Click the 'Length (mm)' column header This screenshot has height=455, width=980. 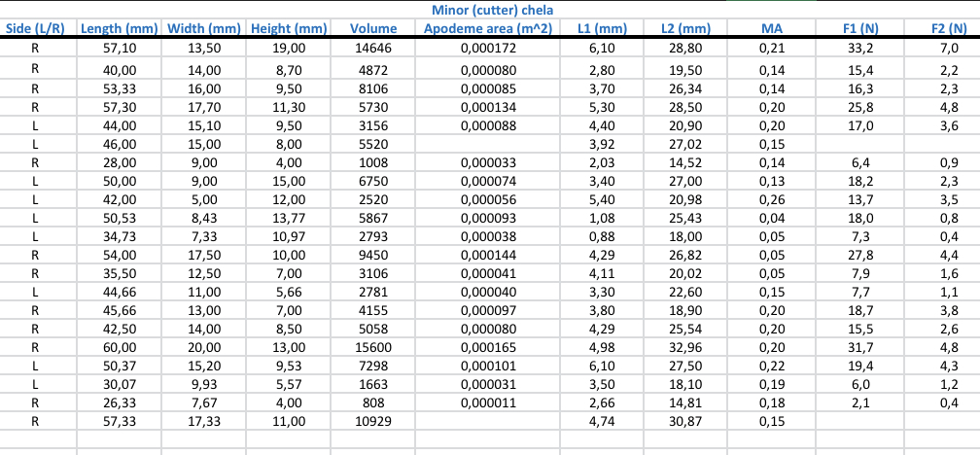click(120, 28)
